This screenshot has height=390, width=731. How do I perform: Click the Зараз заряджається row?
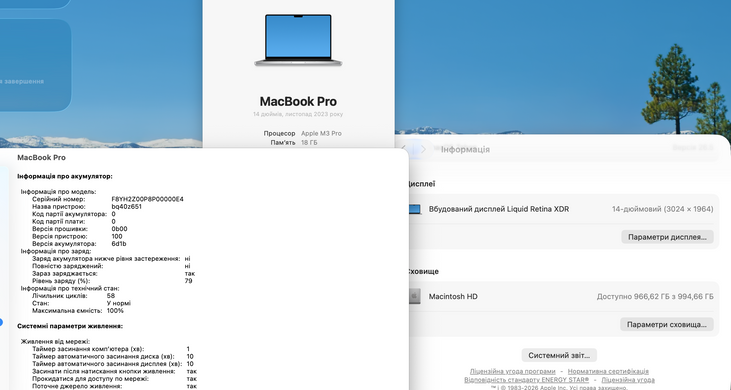(x=113, y=274)
